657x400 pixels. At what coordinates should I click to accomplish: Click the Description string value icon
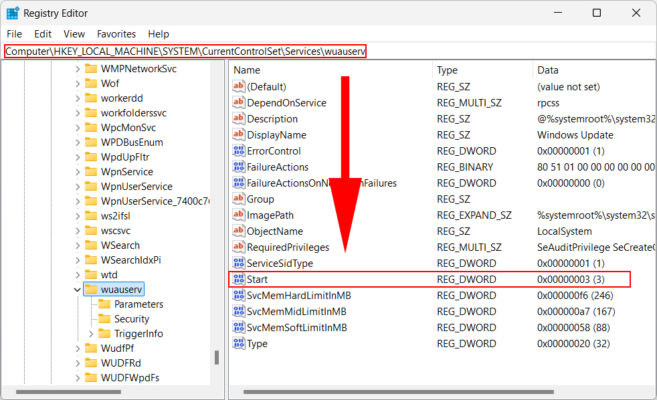coord(238,119)
